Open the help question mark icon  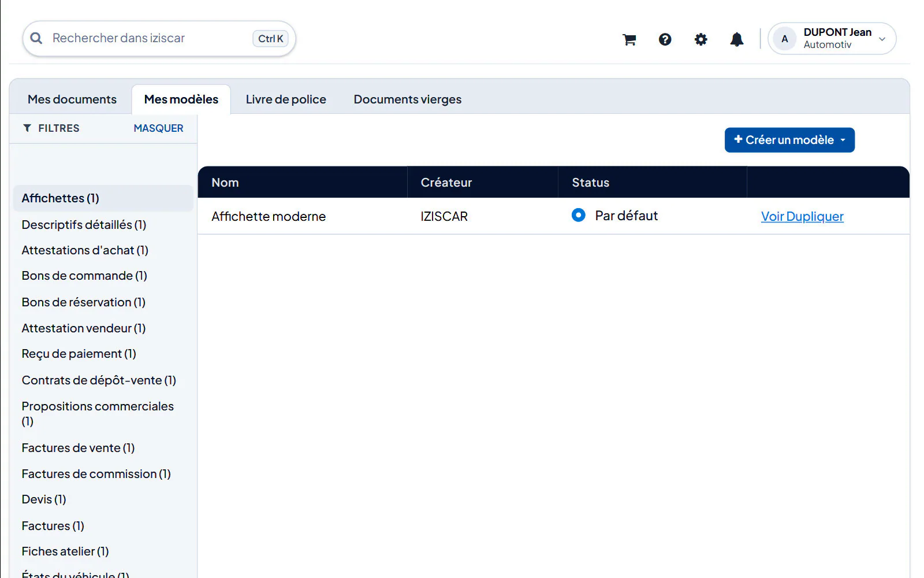665,39
